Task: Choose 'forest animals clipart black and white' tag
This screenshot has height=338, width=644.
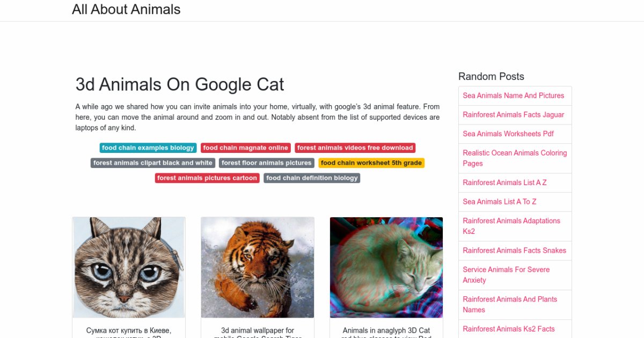Action: pyautogui.click(x=153, y=163)
